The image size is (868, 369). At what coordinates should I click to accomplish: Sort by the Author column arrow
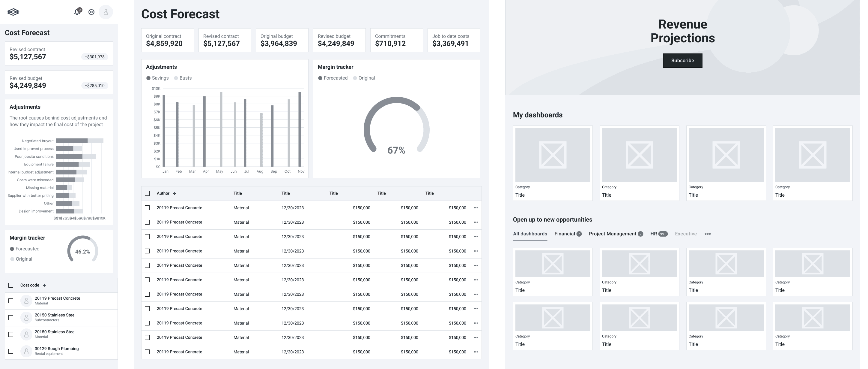pos(174,193)
